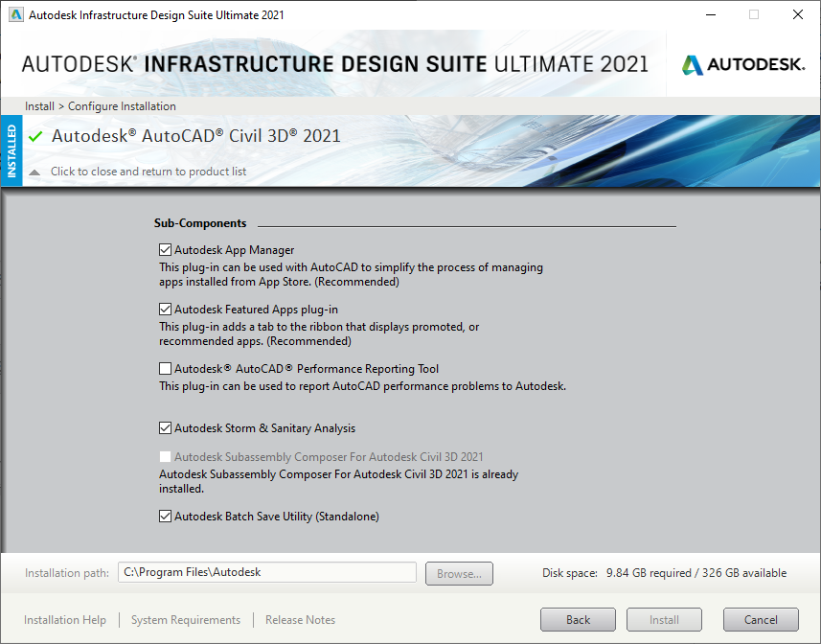Screen dimensions: 821x644
Task: Click the Install button
Action: pos(664,620)
